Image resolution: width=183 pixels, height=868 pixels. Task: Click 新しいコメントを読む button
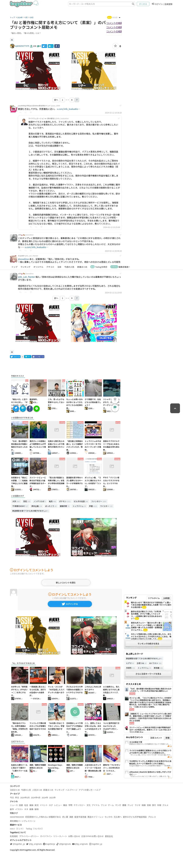point(66,583)
